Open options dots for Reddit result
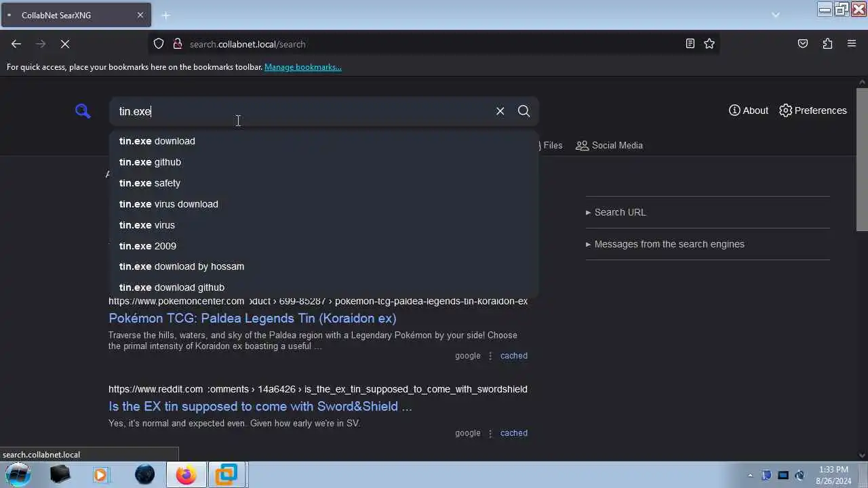Image resolution: width=868 pixels, height=488 pixels. (490, 432)
